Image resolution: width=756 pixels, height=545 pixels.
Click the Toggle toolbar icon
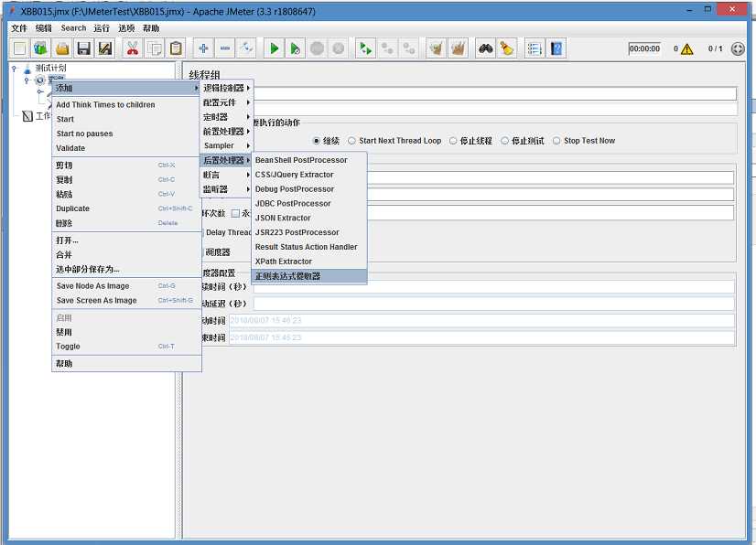pyautogui.click(x=246, y=48)
